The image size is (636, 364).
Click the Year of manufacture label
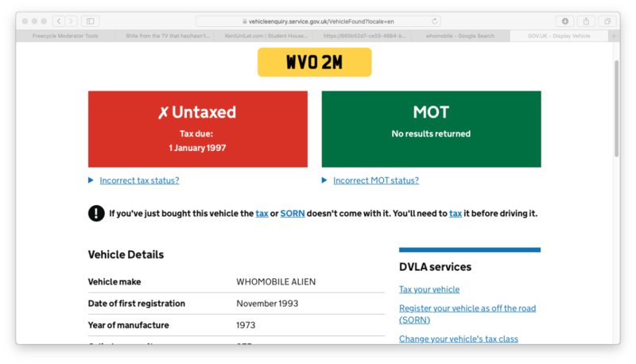tap(128, 325)
